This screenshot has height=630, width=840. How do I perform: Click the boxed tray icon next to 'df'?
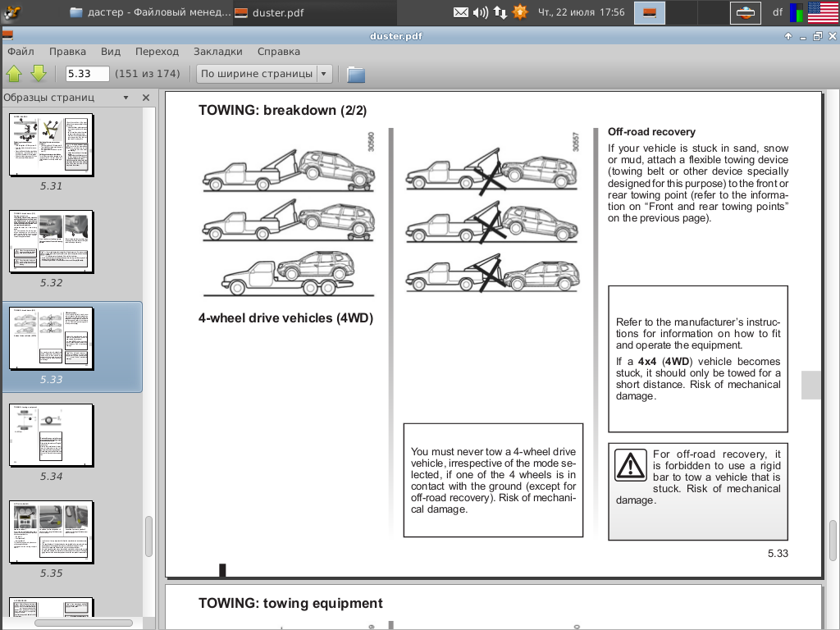745,13
